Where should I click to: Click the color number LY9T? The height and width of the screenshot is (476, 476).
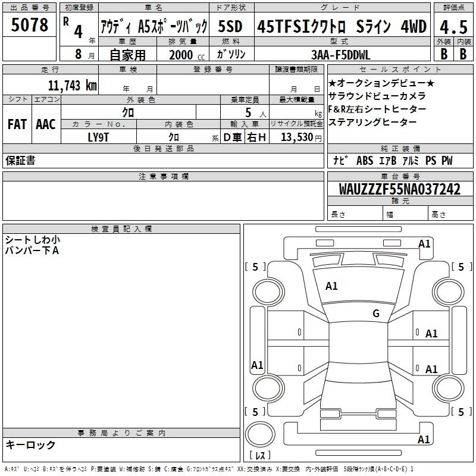(99, 137)
